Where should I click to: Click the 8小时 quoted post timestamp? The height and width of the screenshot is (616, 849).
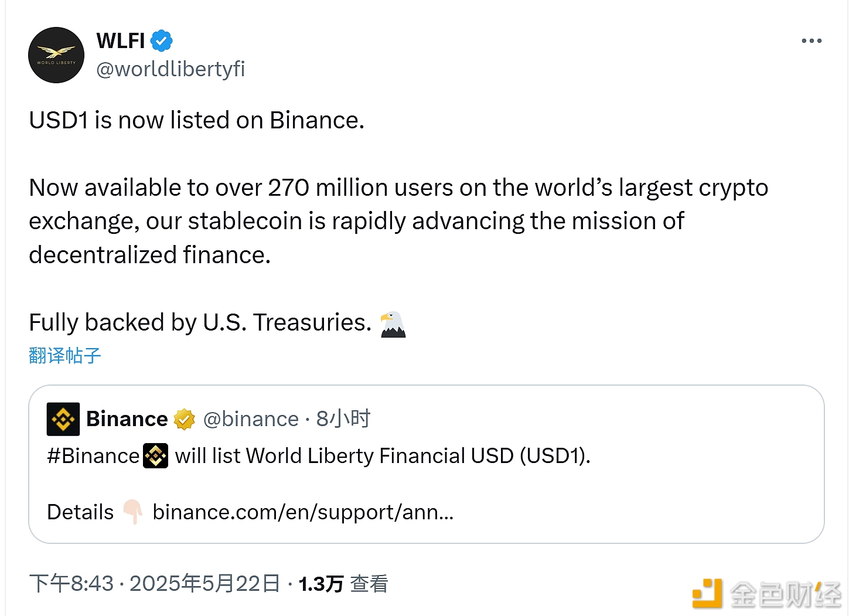click(343, 419)
